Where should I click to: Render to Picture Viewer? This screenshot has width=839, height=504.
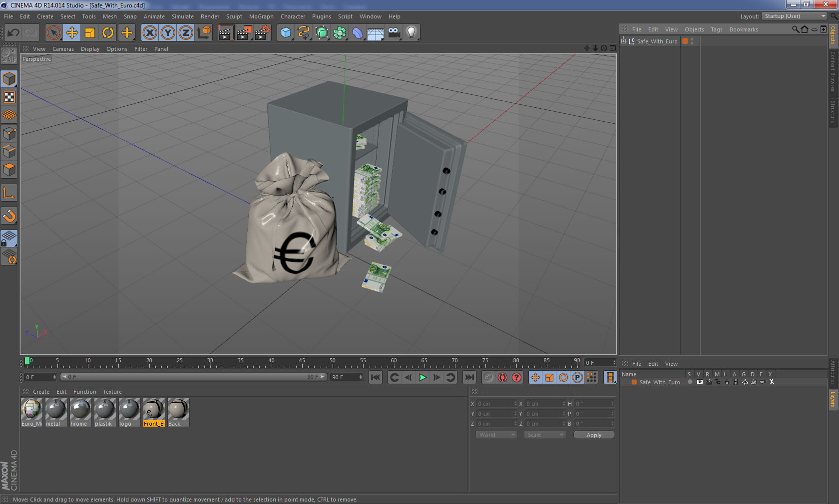tap(244, 33)
